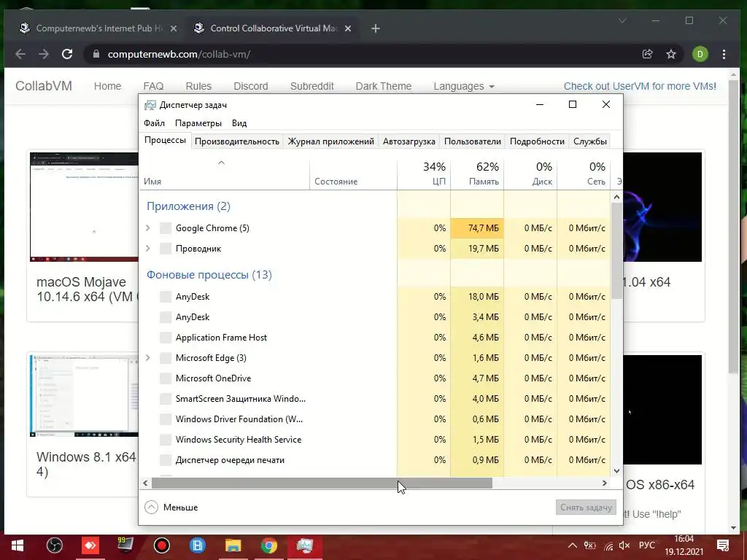Open the AnyDesk taskbar icon
Viewport: 747px width, 560px height.
pyautogui.click(x=90, y=545)
